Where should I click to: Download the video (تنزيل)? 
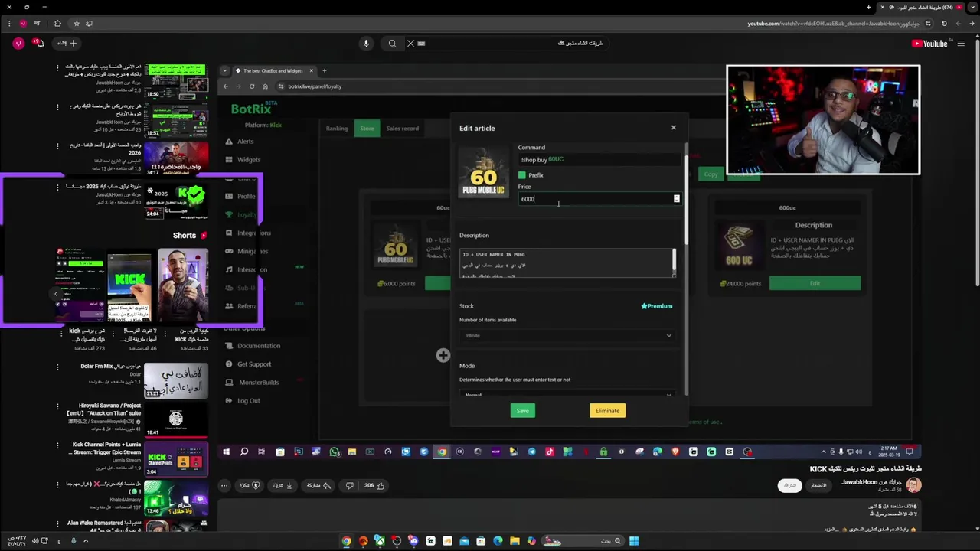coord(283,485)
